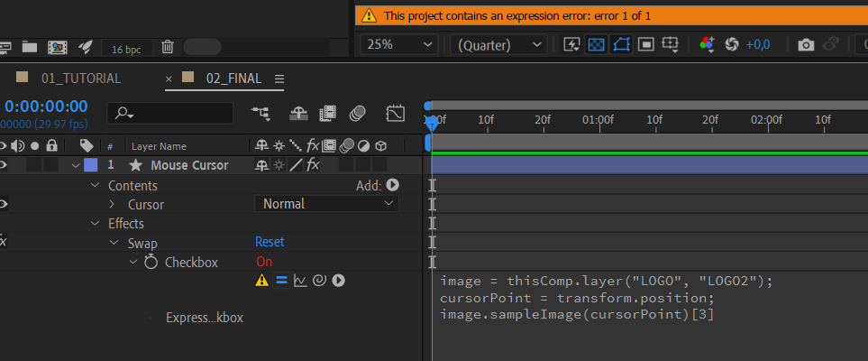This screenshot has height=361, width=868.
Task: Solo the Mouse Cursor layer
Action: pos(34,164)
